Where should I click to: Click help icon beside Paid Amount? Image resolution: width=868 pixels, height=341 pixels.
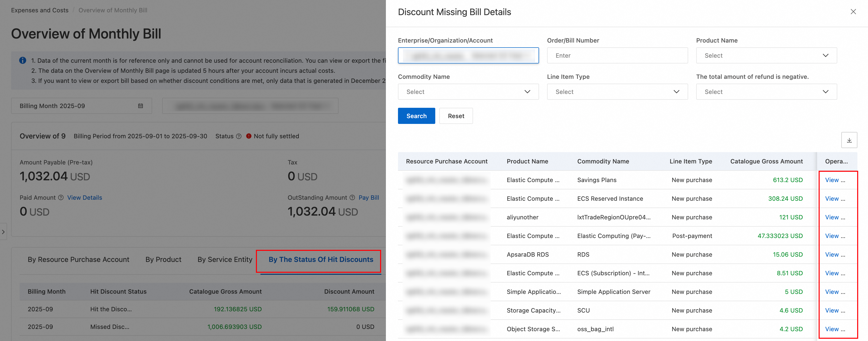[x=61, y=198]
